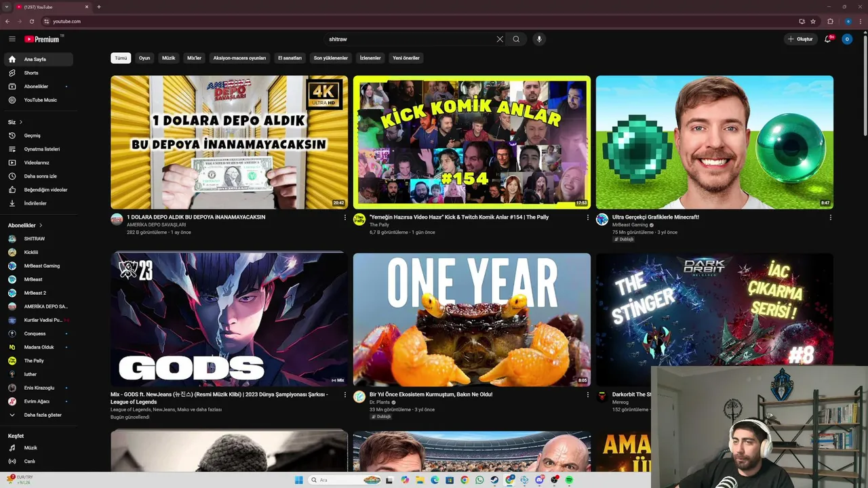Open The Pally in subscriptions list
868x488 pixels.
point(39,361)
